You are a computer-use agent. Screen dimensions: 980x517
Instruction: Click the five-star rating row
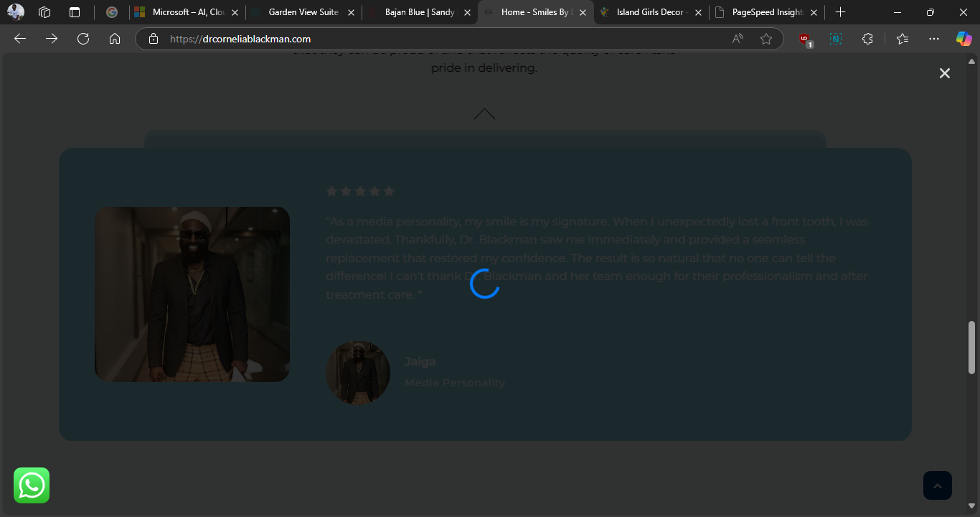point(360,191)
